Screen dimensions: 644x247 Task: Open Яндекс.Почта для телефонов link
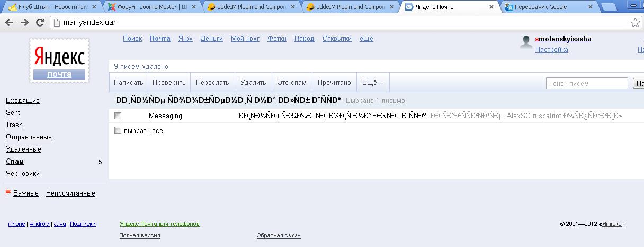click(160, 224)
